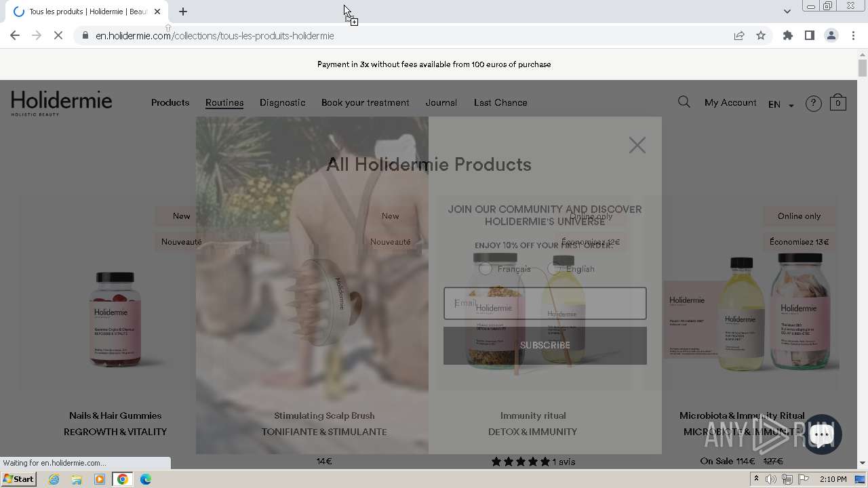
Task: Share this page icon in address bar
Action: (739, 35)
